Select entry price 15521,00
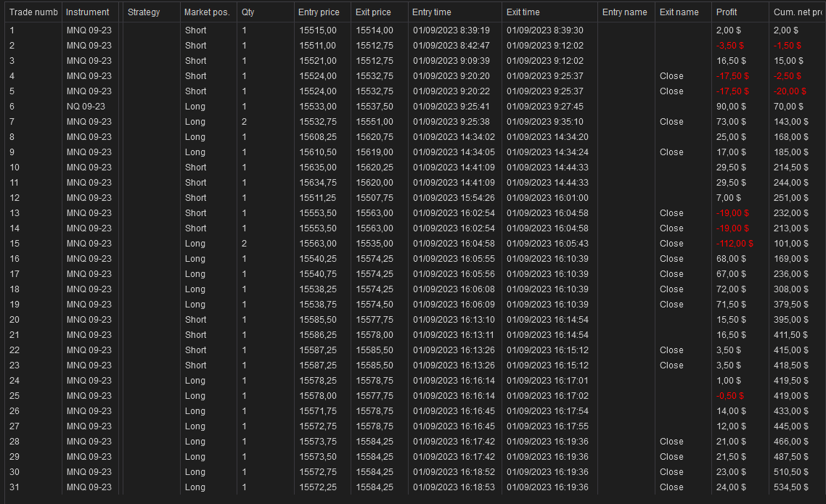Image resolution: width=826 pixels, height=504 pixels. click(x=318, y=61)
